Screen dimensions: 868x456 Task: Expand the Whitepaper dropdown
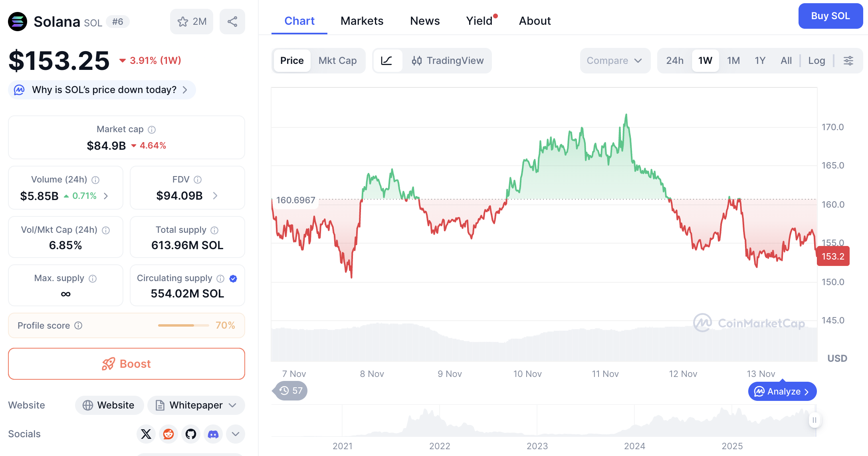196,405
